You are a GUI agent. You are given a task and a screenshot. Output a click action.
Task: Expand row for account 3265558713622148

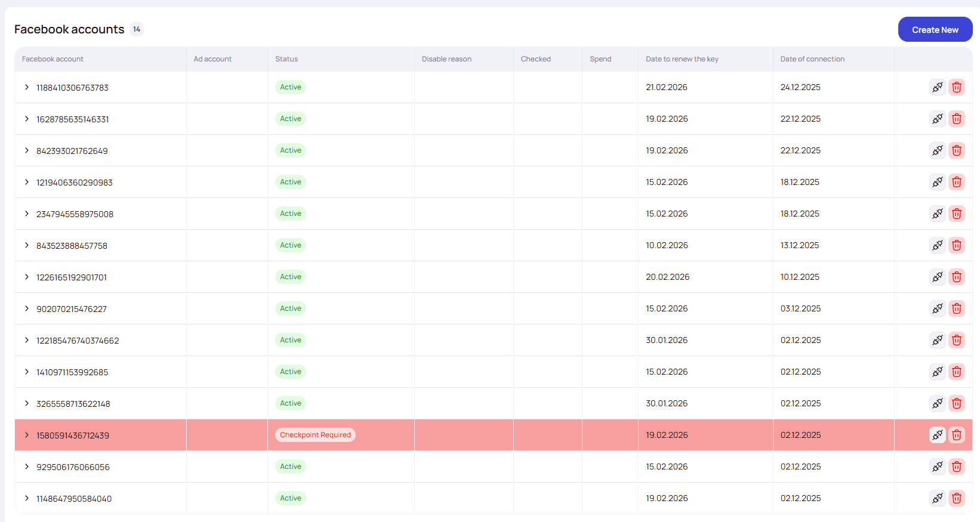[x=27, y=403]
